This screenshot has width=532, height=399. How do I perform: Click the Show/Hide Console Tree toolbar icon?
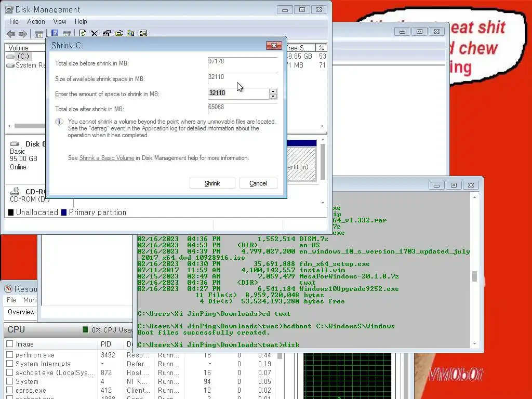pyautogui.click(x=38, y=34)
